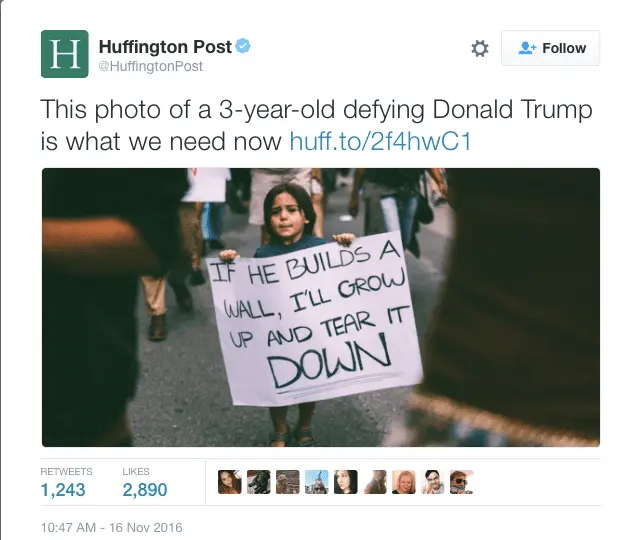Open the gear settings menu
This screenshot has width=636, height=540.
pos(480,48)
